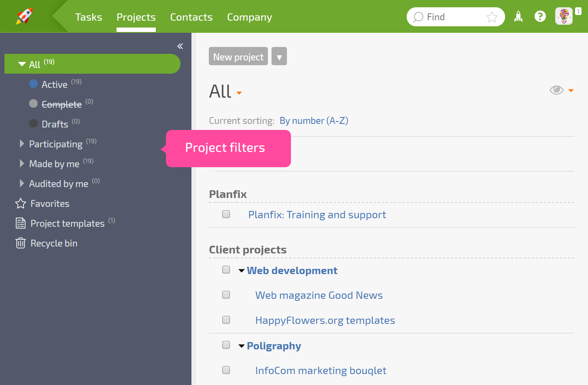The width and height of the screenshot is (588, 385).
Task: Collapse sidebar with the double chevron icon
Action: pyautogui.click(x=180, y=46)
